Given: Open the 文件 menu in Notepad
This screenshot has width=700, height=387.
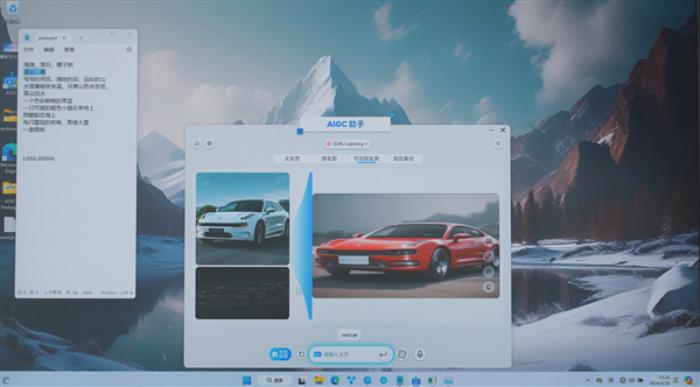Looking at the screenshot, I should pos(29,49).
